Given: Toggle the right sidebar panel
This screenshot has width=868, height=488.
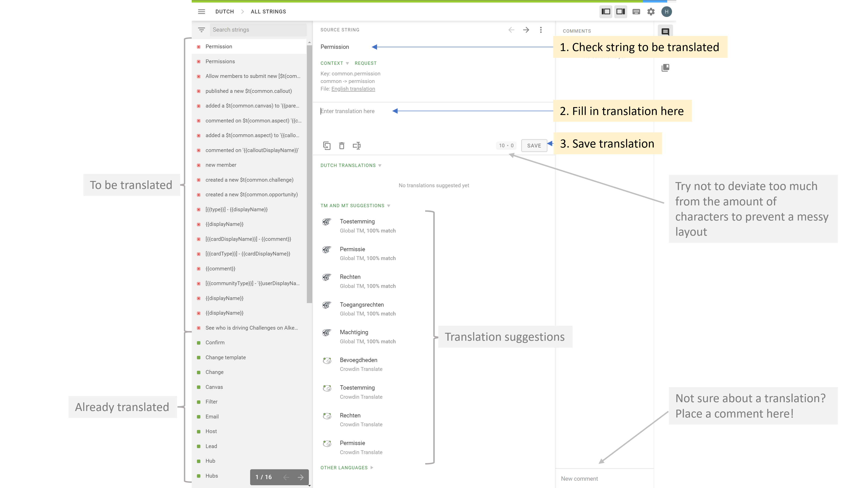Looking at the screenshot, I should [620, 12].
